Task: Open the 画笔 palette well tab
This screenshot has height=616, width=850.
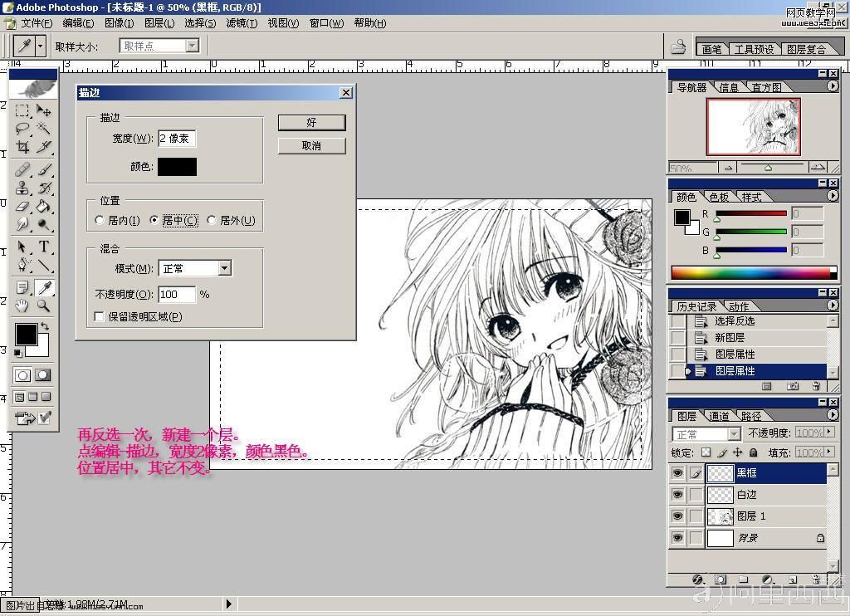Action: click(x=711, y=49)
